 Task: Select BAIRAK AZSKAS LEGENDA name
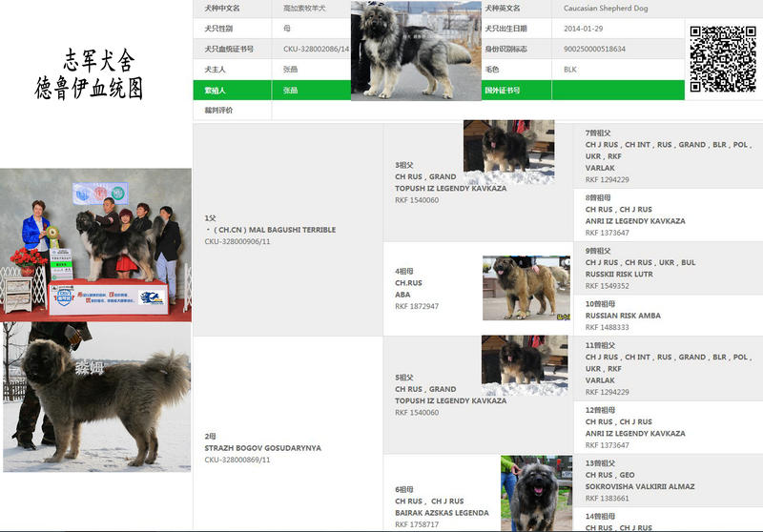pos(442,513)
